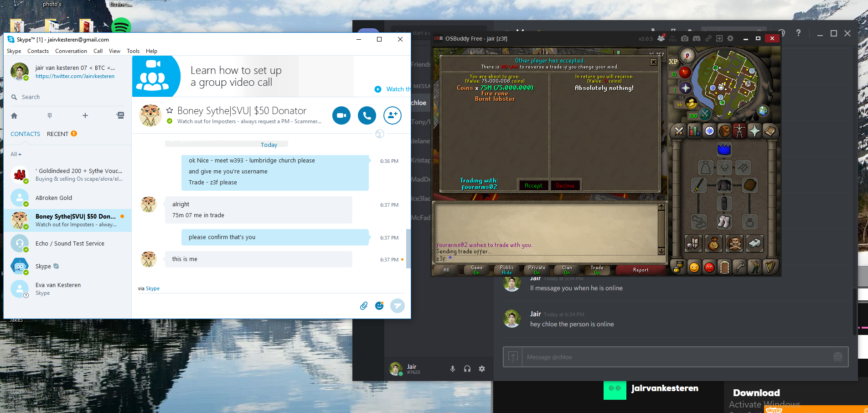Open the Combat Options tab
Screen dimensions: 868x413
[679, 131]
